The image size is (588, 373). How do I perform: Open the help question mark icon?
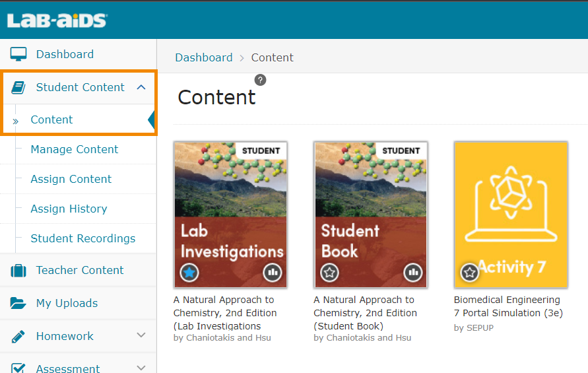click(x=261, y=80)
